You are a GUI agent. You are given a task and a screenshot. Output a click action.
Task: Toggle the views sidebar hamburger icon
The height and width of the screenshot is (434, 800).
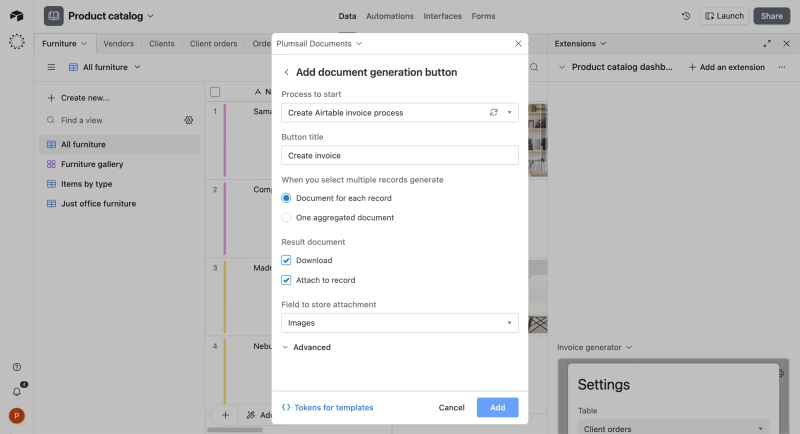(51, 67)
